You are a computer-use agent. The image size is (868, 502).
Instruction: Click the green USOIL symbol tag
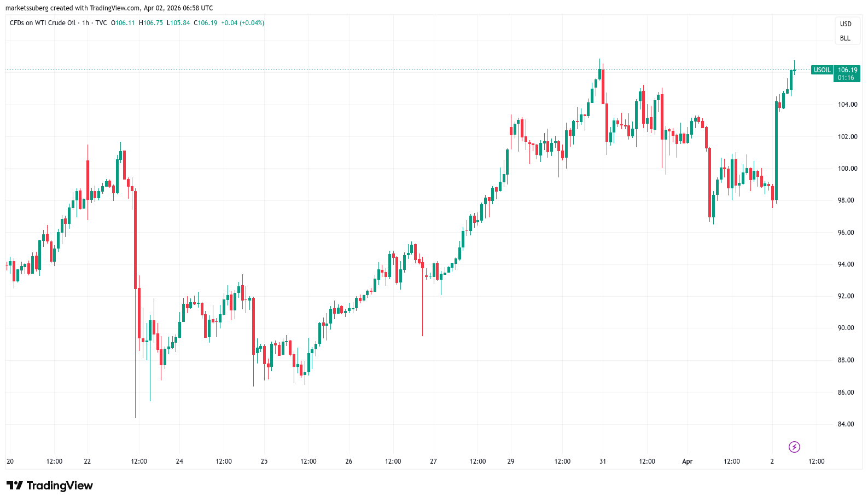coord(822,70)
